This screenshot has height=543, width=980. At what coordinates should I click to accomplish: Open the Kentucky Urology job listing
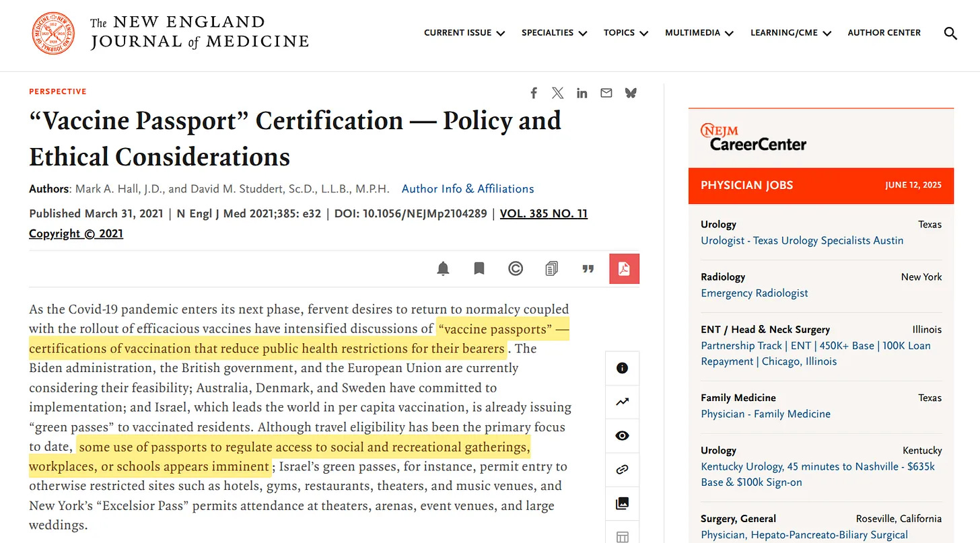818,474
